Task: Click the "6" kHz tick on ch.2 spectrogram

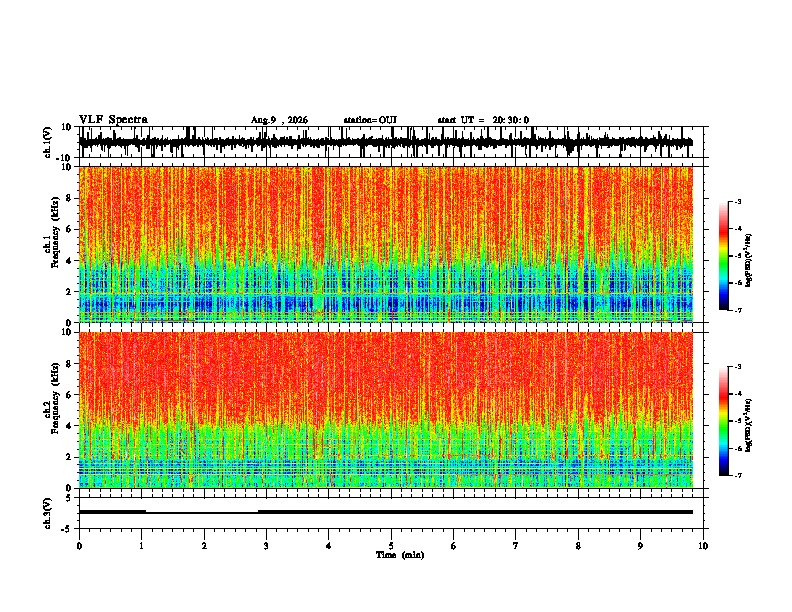Action: 70,394
